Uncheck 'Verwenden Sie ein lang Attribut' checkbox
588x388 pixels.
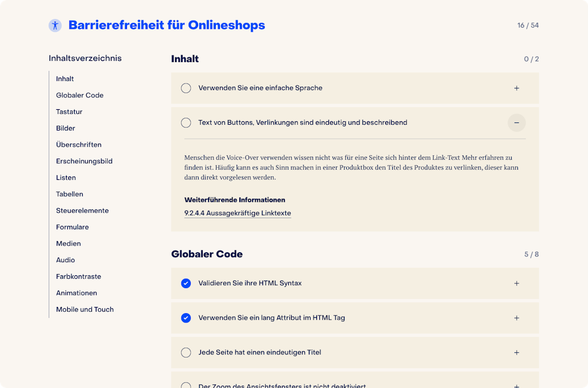click(186, 318)
